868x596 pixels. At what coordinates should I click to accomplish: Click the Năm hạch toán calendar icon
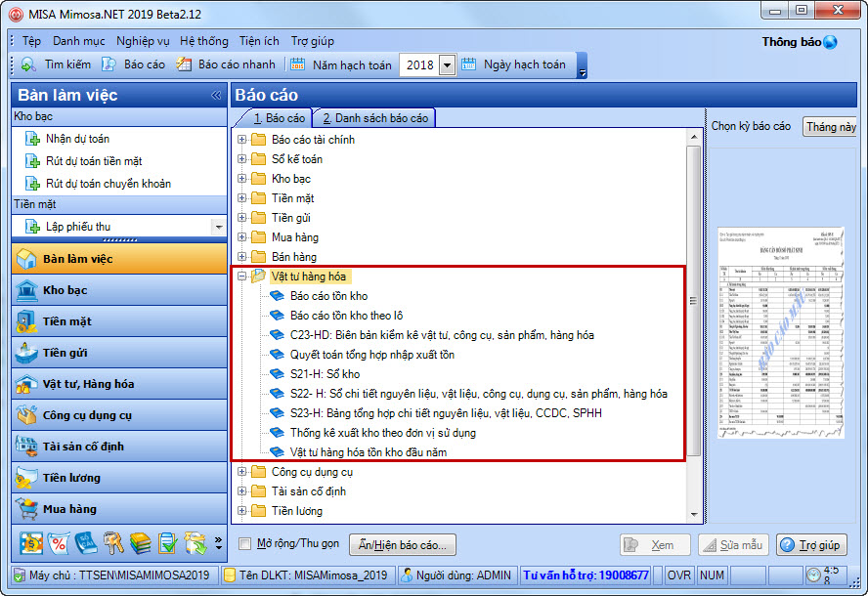tap(298, 64)
